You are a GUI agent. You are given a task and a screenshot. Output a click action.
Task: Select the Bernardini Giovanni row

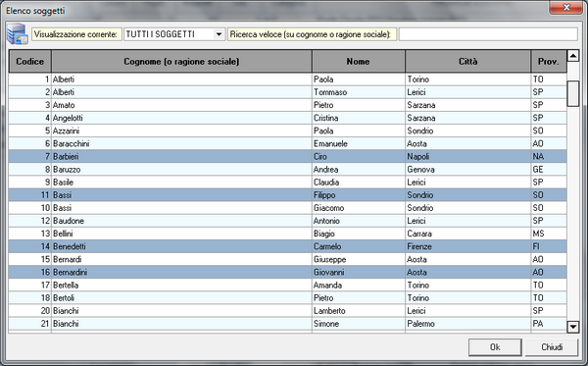click(x=287, y=272)
